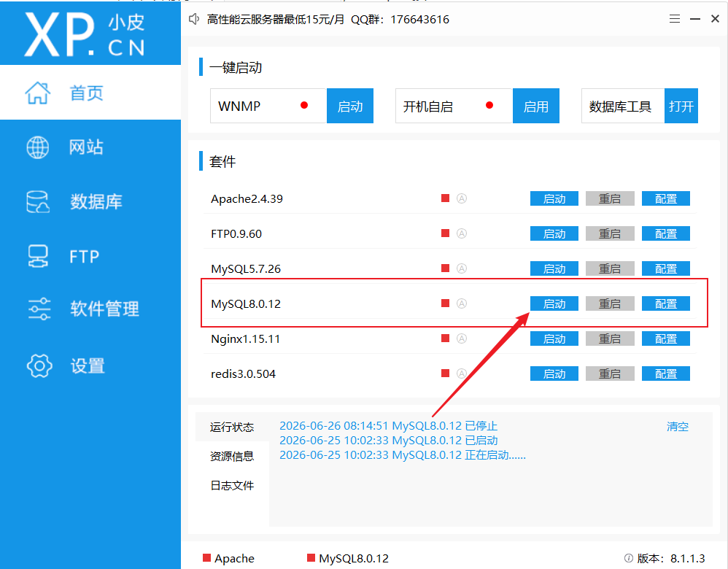Viewport: 728px width, 569px height.
Task: Open the 数据库 database icon
Action: (x=38, y=202)
